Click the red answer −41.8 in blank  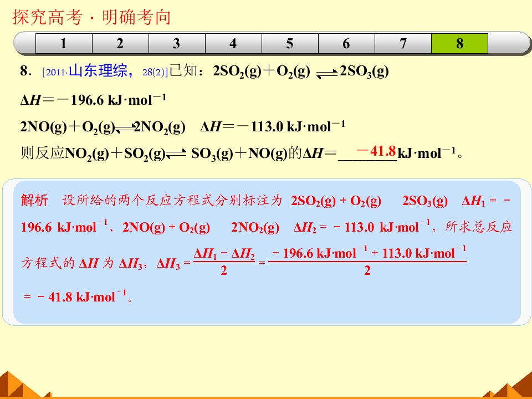[376, 151]
